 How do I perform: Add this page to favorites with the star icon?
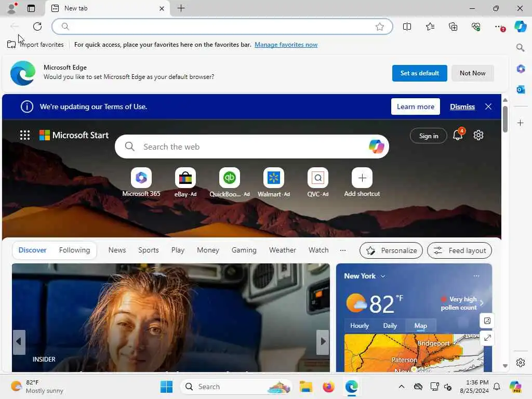[x=380, y=26]
